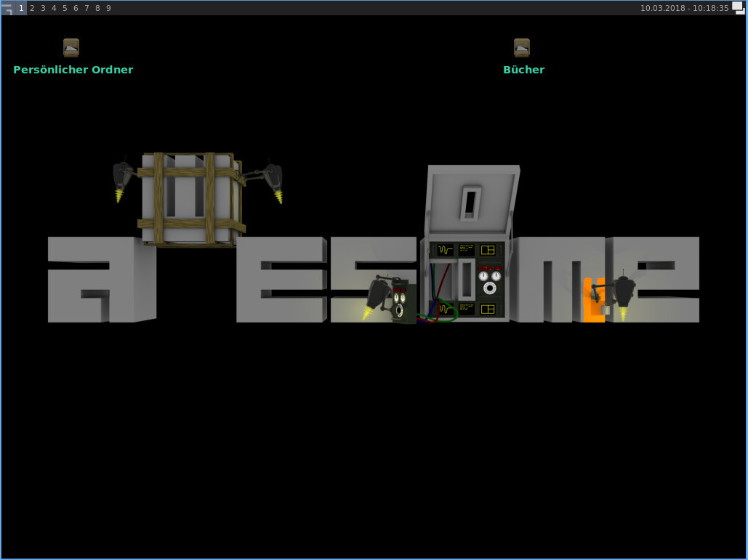
Task: Select the Persönlicher Ordner desktop folder icon
Action: coord(71,48)
